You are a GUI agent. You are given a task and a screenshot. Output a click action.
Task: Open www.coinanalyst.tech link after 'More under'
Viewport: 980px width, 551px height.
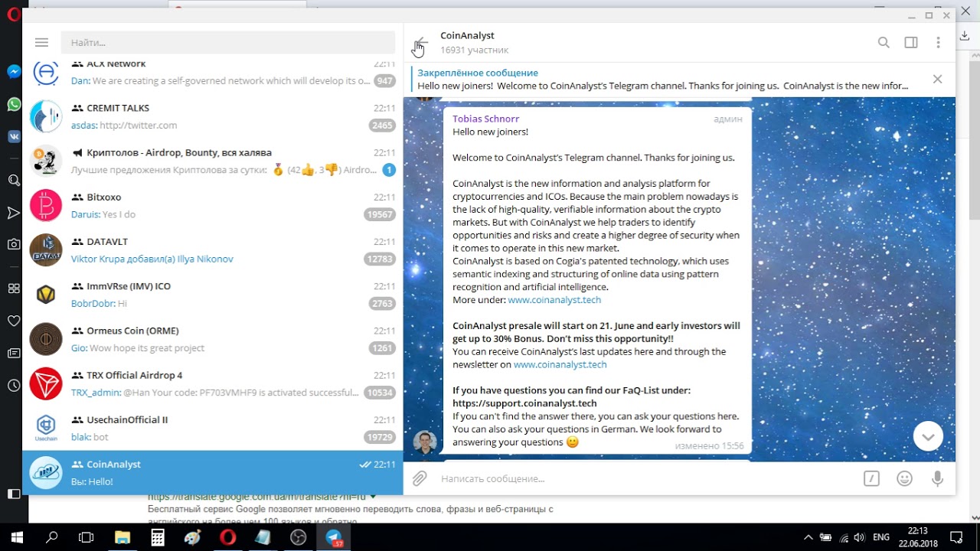(554, 300)
